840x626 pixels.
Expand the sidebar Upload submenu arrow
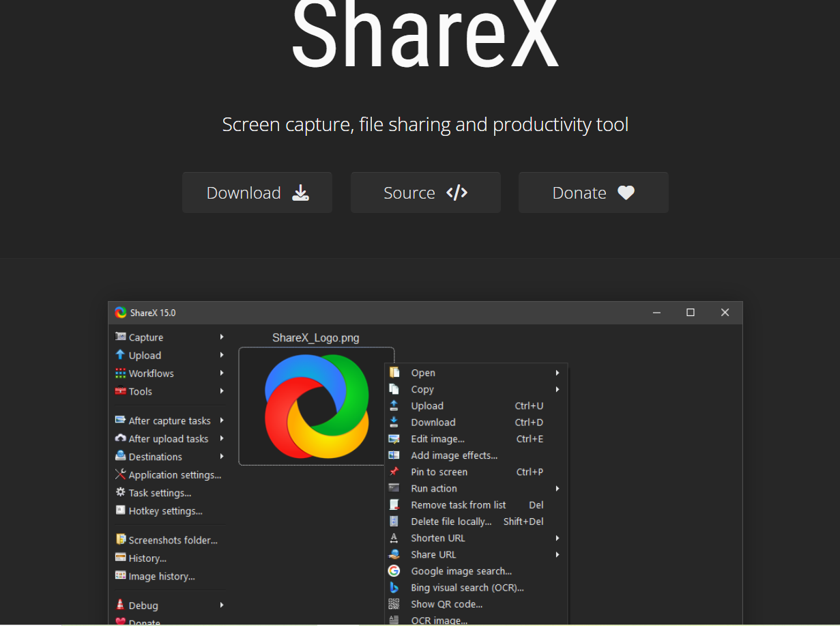[222, 355]
